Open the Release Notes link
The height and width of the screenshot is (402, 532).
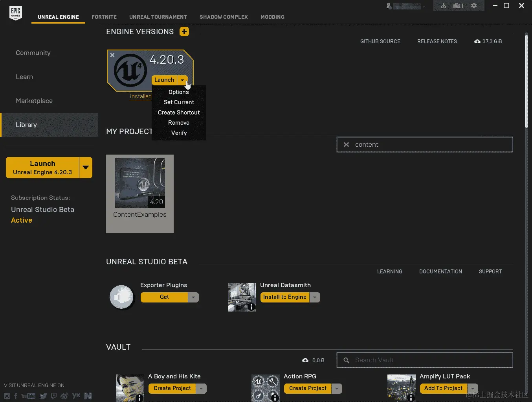(x=437, y=41)
